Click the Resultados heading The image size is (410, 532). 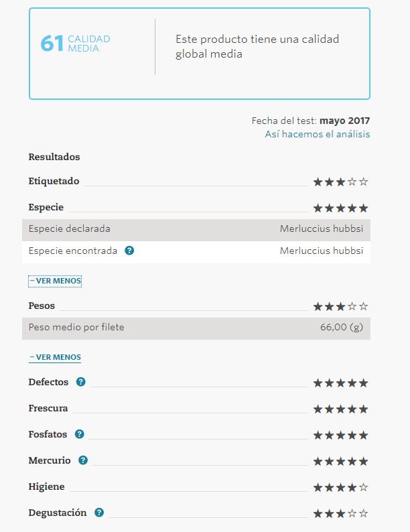(54, 157)
